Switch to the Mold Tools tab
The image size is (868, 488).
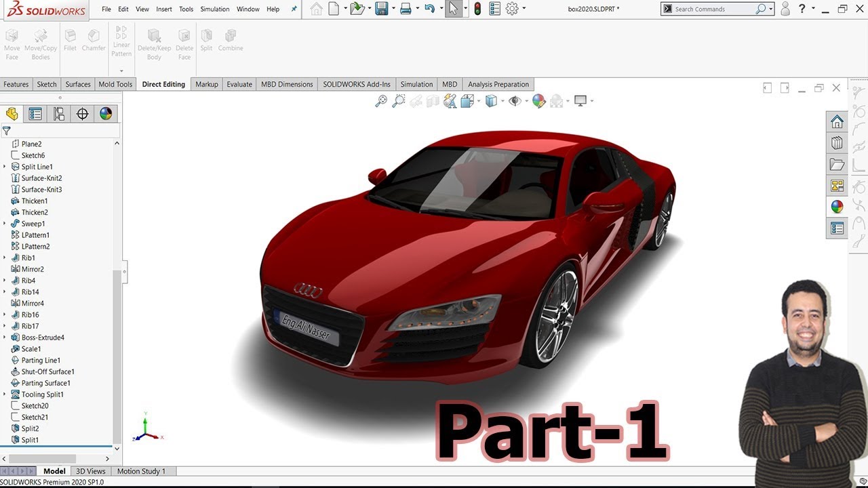[x=115, y=84]
